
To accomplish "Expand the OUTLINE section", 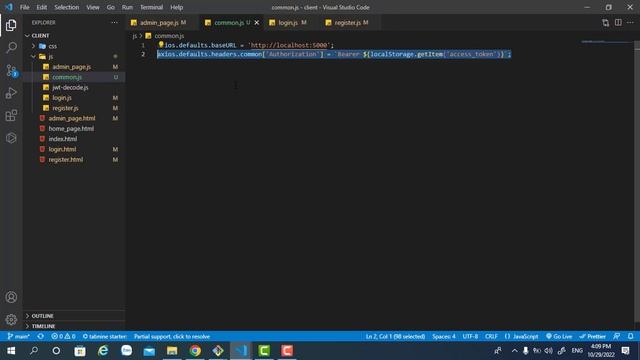I will tap(42, 316).
